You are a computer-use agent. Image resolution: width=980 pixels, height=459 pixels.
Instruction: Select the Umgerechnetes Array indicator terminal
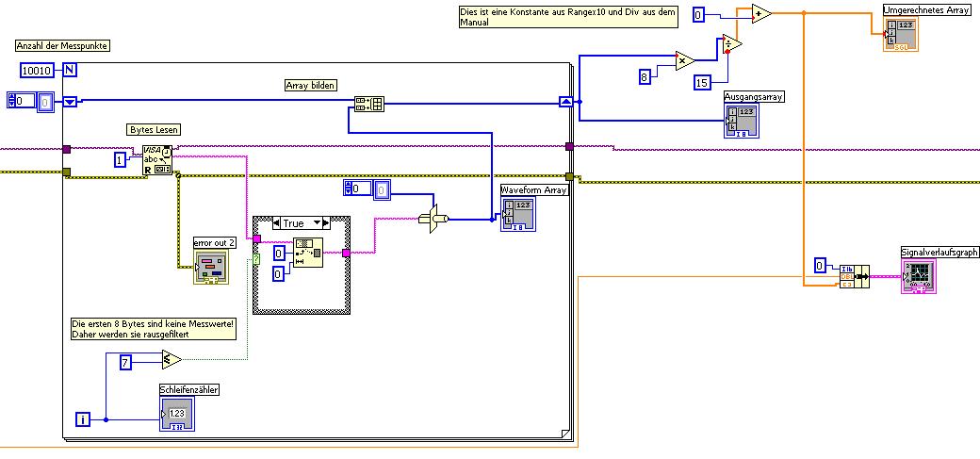point(900,33)
